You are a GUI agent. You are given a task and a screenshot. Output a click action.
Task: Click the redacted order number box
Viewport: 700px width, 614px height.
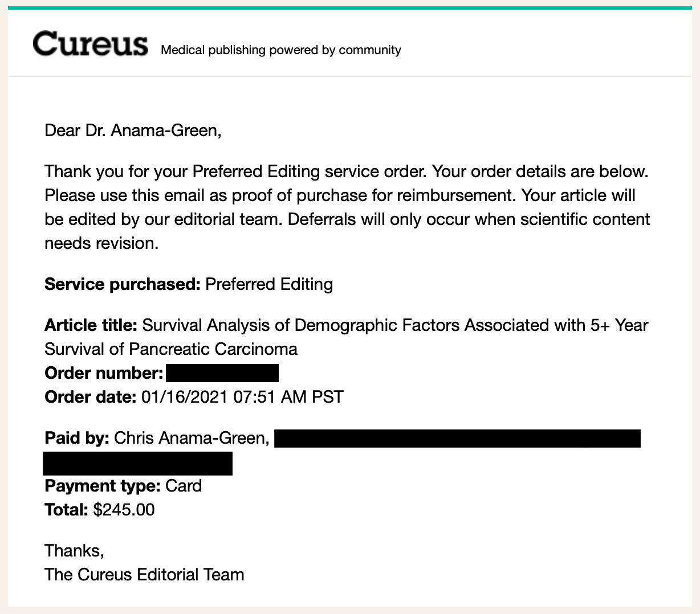click(222, 374)
